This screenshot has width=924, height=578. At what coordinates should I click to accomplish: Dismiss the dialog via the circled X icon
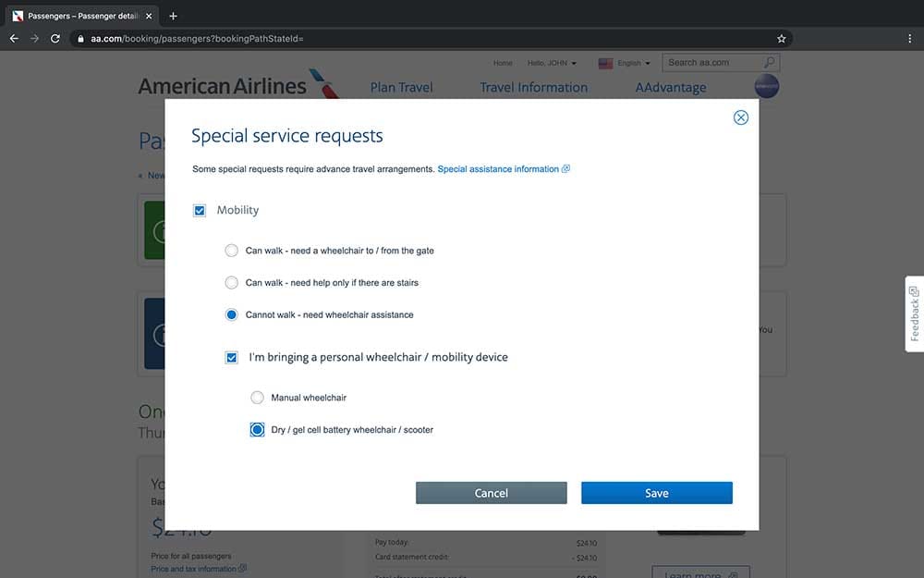pyautogui.click(x=740, y=117)
